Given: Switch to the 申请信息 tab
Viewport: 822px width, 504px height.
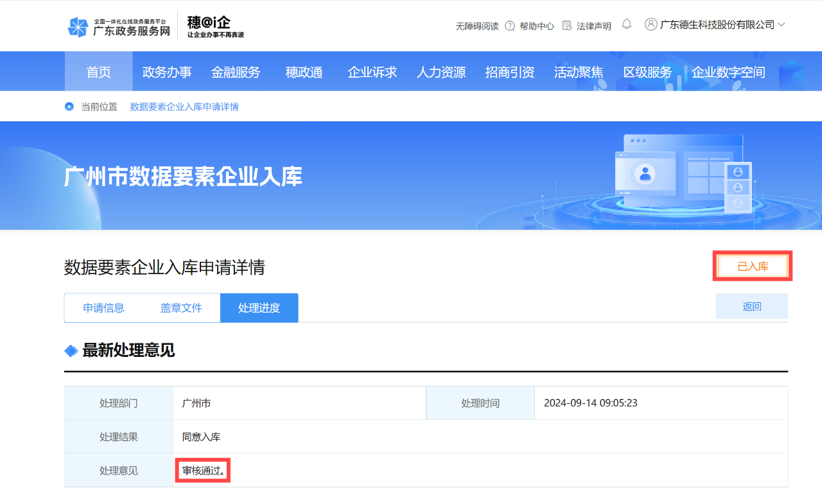Looking at the screenshot, I should [103, 308].
